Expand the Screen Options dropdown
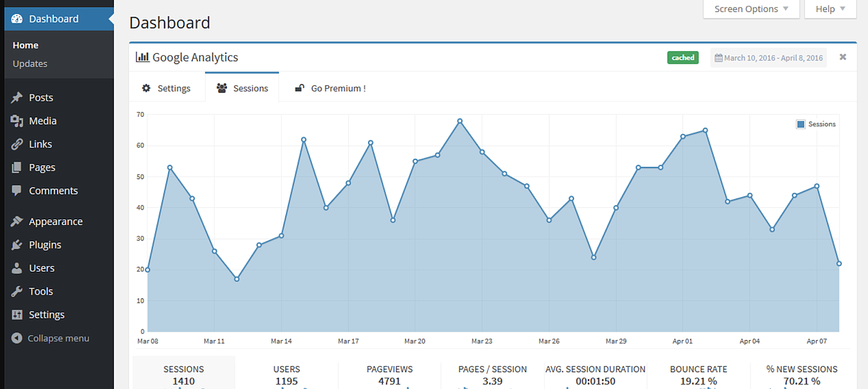This screenshot has width=868, height=389. pyautogui.click(x=751, y=9)
